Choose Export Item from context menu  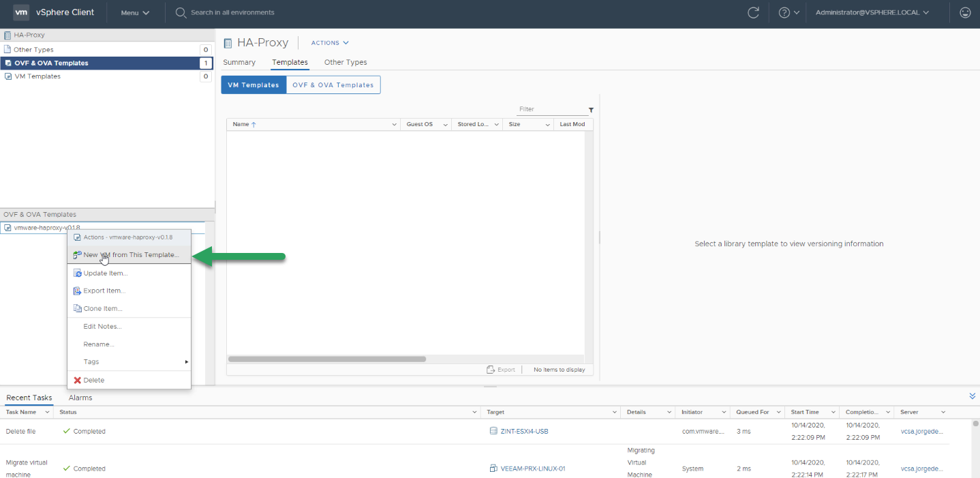point(129,290)
